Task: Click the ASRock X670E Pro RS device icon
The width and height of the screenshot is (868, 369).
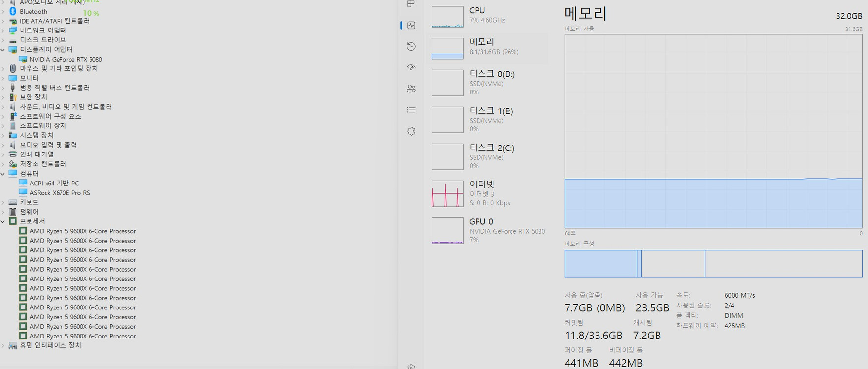Action: click(23, 193)
